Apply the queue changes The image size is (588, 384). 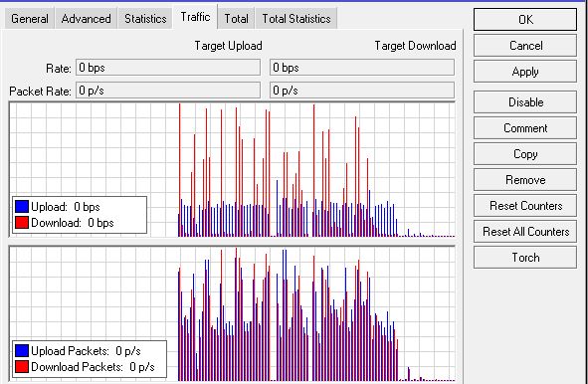pyautogui.click(x=525, y=72)
